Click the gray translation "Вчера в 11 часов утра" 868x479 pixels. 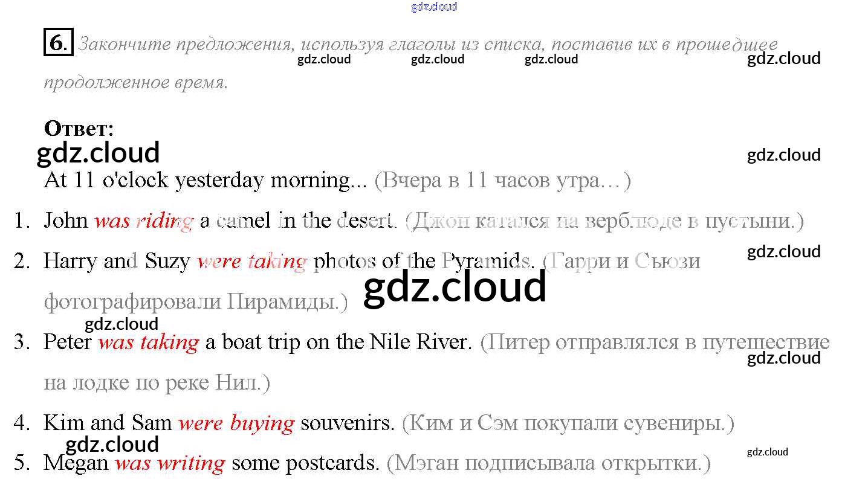point(502,181)
